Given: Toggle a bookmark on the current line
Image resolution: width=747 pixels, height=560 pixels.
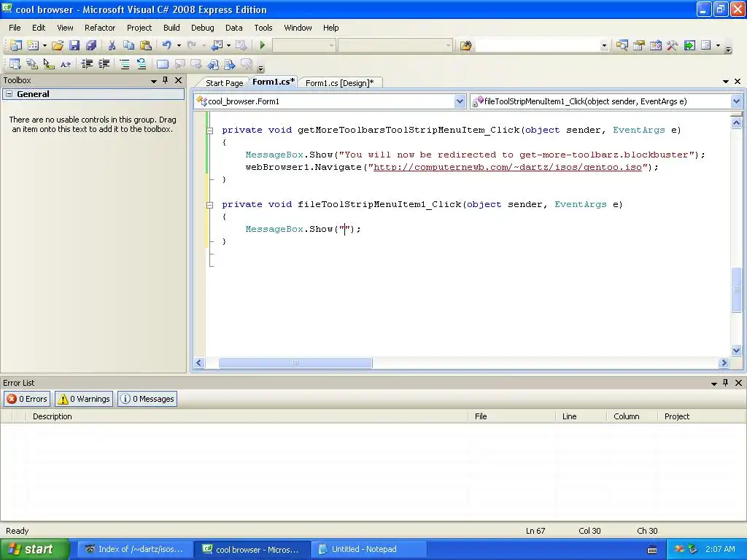Looking at the screenshot, I should pos(163,64).
